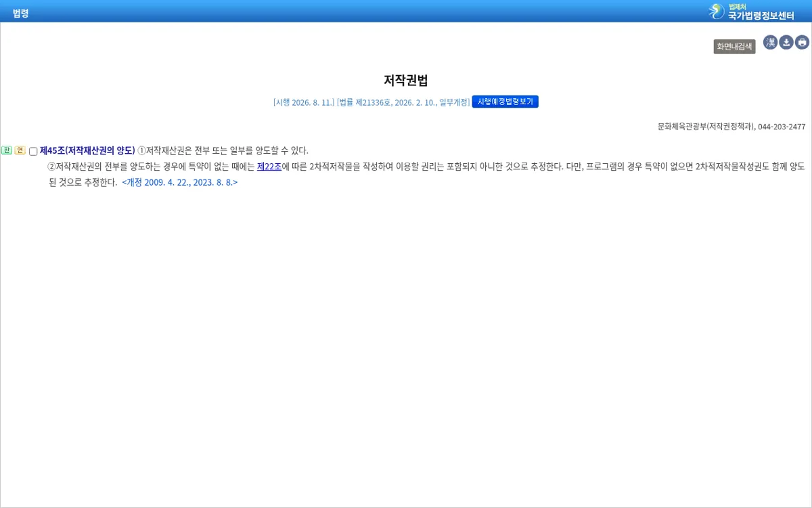The height and width of the screenshot is (508, 812).
Task: Click the 저작권법 title text
Action: coord(406,80)
